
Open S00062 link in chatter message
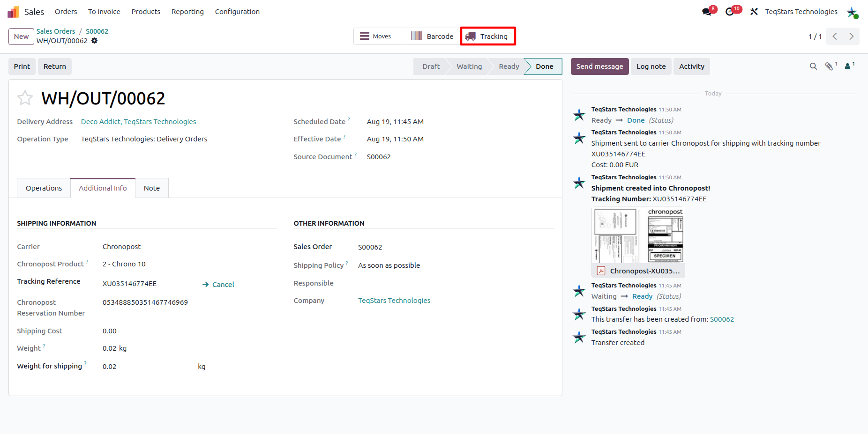pyautogui.click(x=722, y=319)
